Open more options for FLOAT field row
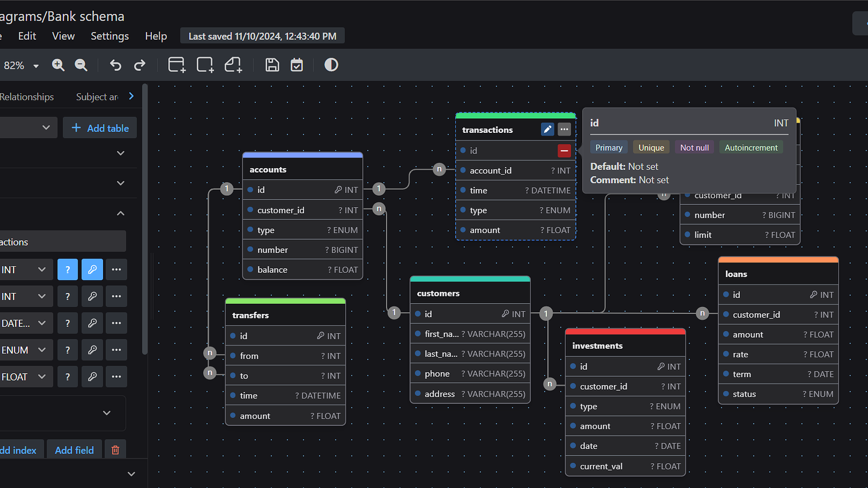The width and height of the screenshot is (868, 488). [x=117, y=376]
